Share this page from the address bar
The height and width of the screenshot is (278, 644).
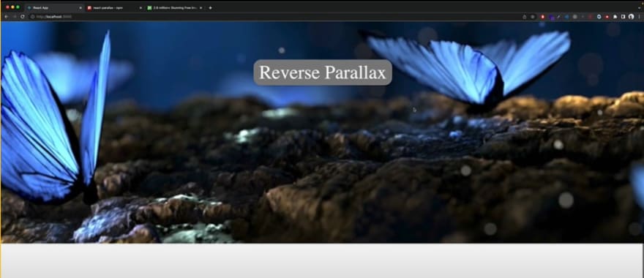click(525, 16)
